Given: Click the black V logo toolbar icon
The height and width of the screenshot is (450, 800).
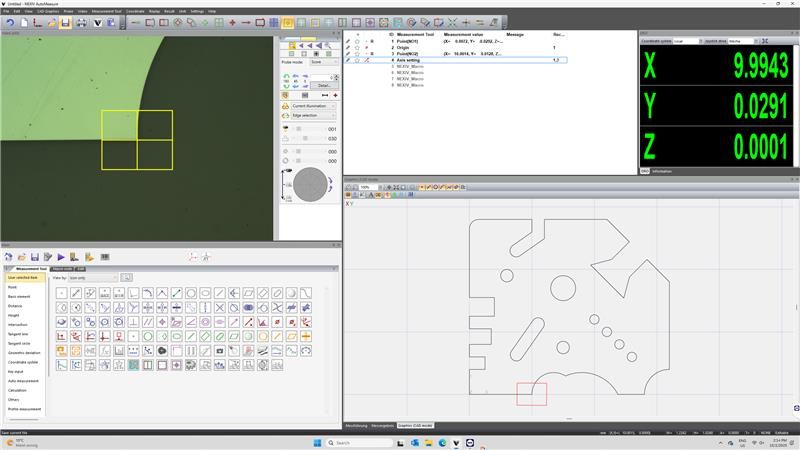Looking at the screenshot, I should point(97,22).
